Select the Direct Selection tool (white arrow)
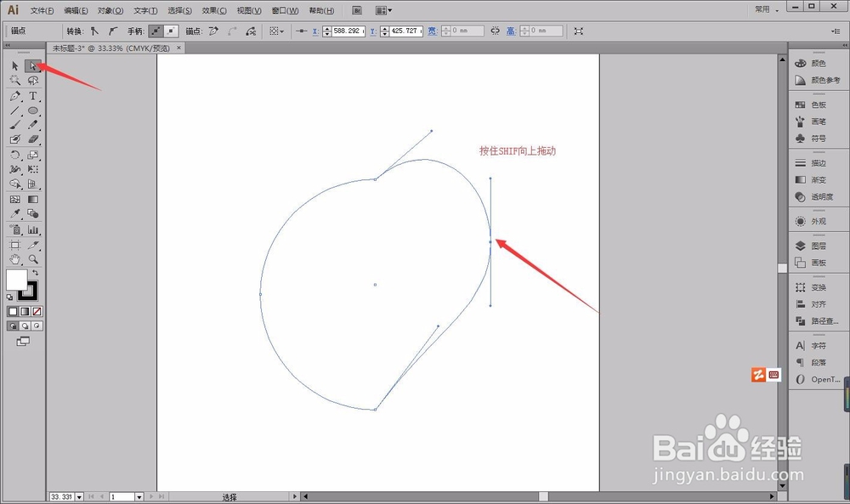 pyautogui.click(x=33, y=66)
